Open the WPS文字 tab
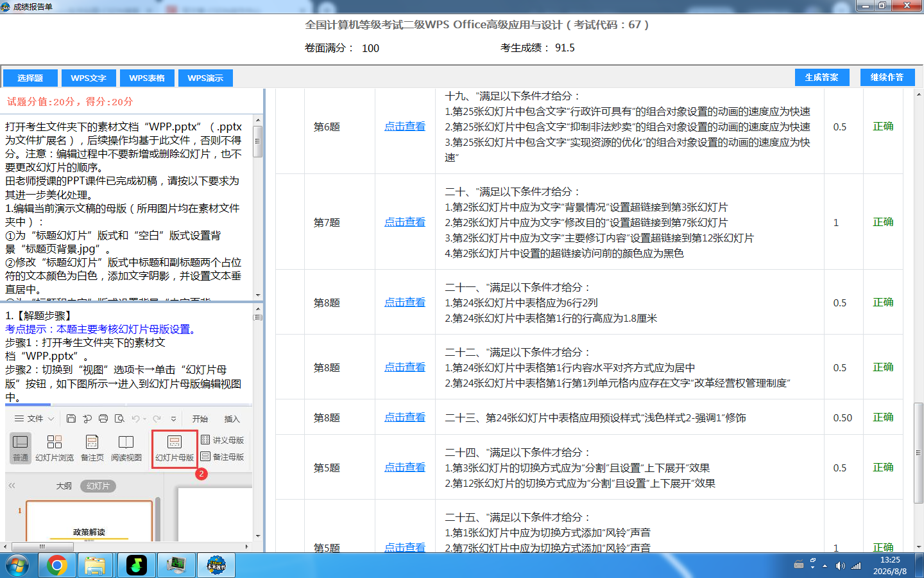Viewport: 924px width, 578px height. coord(89,78)
